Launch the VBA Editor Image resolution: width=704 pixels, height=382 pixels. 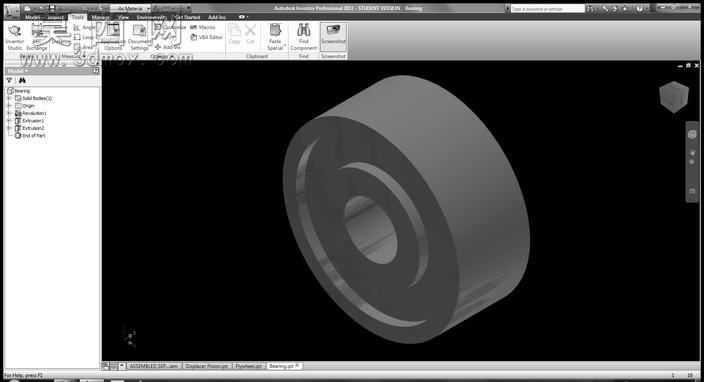point(207,37)
